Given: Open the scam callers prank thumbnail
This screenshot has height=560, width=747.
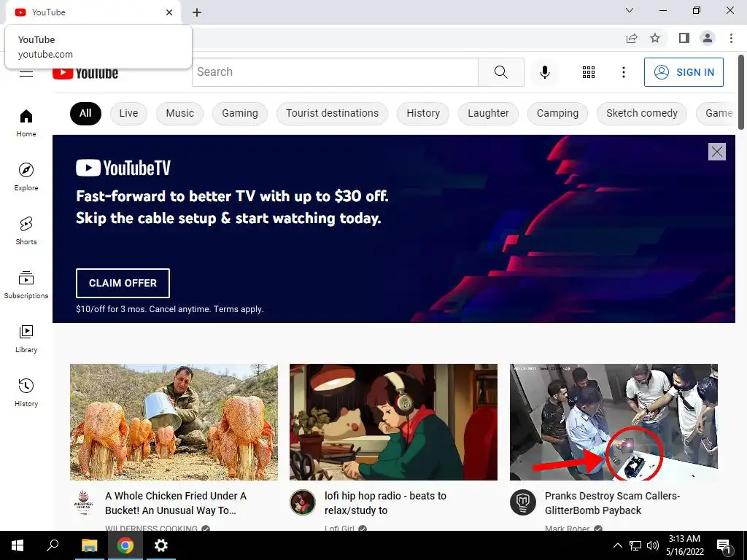Looking at the screenshot, I should click(614, 422).
